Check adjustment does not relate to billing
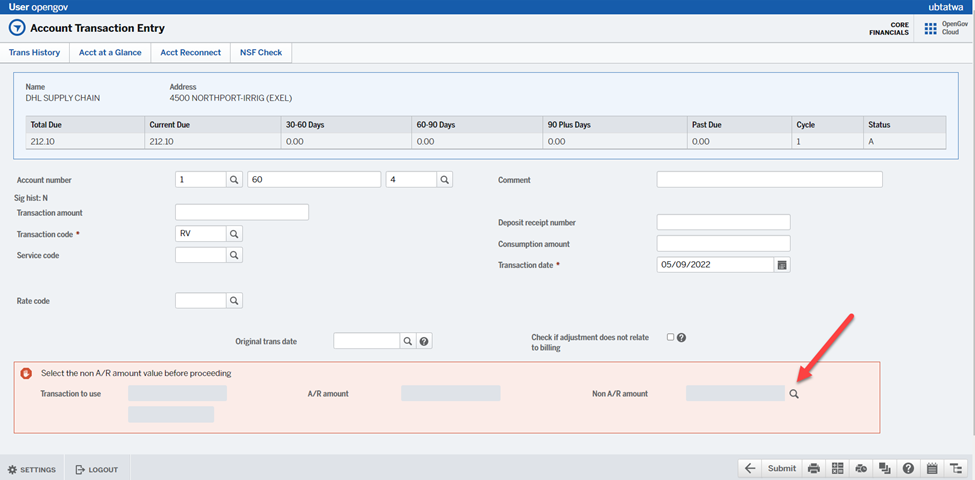The image size is (975, 480). pyautogui.click(x=670, y=337)
